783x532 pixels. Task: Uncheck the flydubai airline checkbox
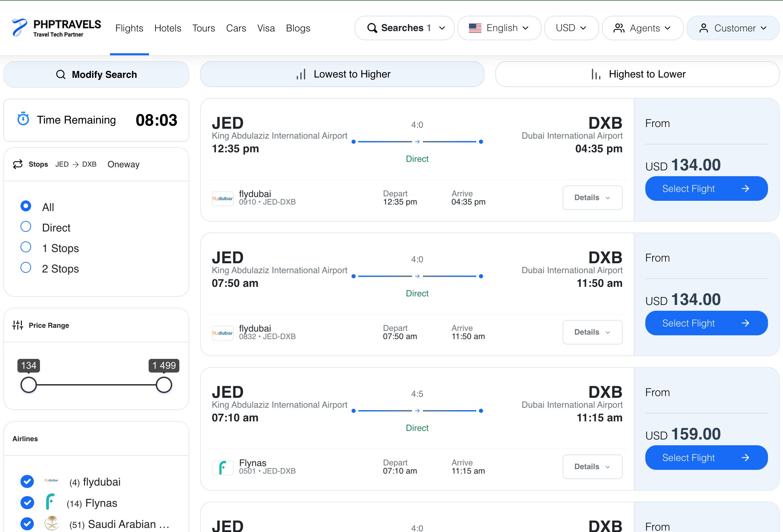click(x=27, y=481)
